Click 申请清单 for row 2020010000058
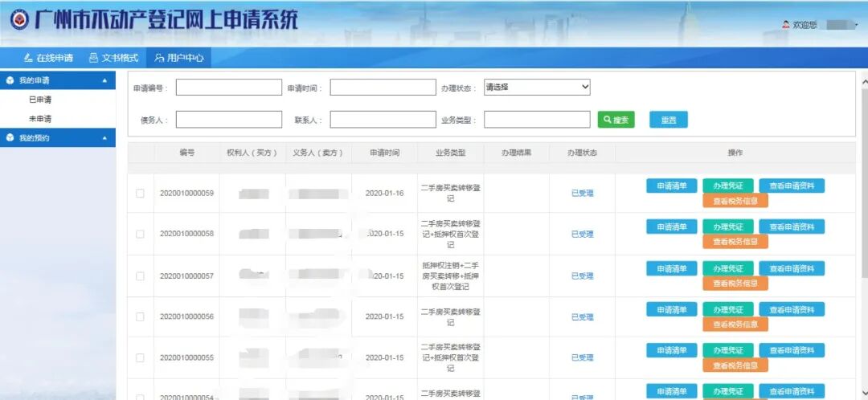Image resolution: width=868 pixels, height=400 pixels. pos(671,227)
